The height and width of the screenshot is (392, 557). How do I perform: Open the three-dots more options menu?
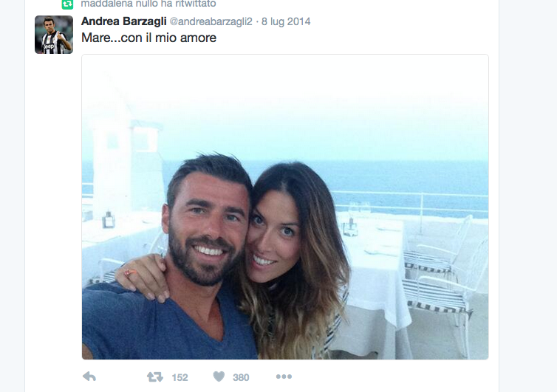point(284,376)
